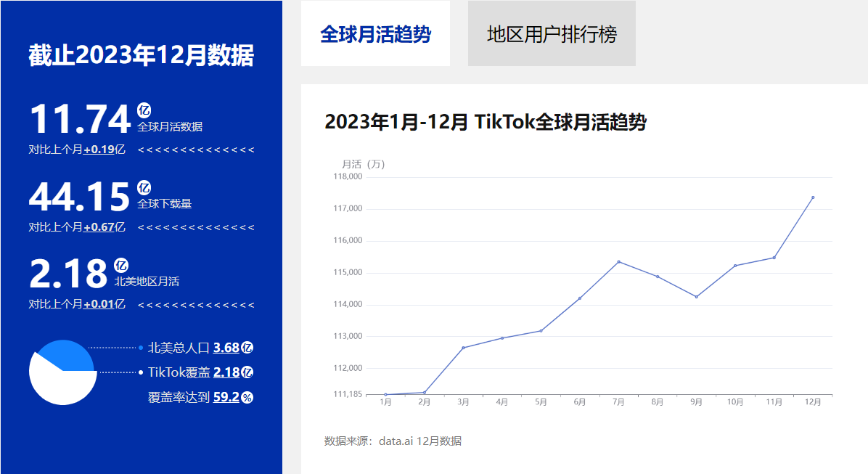Open the 地区用户排行榜 tab
868x474 pixels.
point(552,34)
